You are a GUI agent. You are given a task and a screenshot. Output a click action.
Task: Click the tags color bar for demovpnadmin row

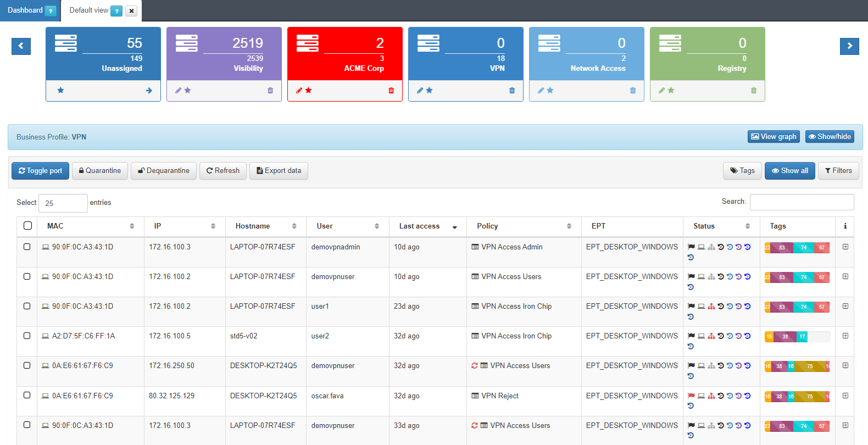click(797, 247)
